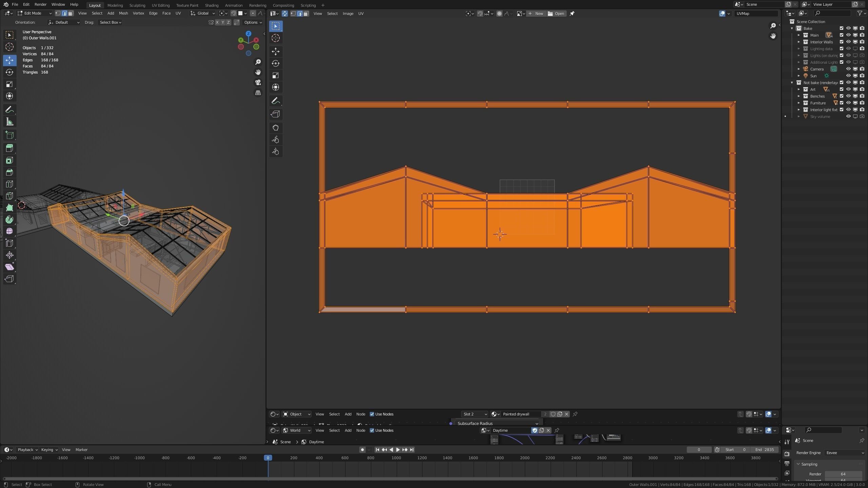Open the Render Engine Eevee dropdown

[x=844, y=453]
